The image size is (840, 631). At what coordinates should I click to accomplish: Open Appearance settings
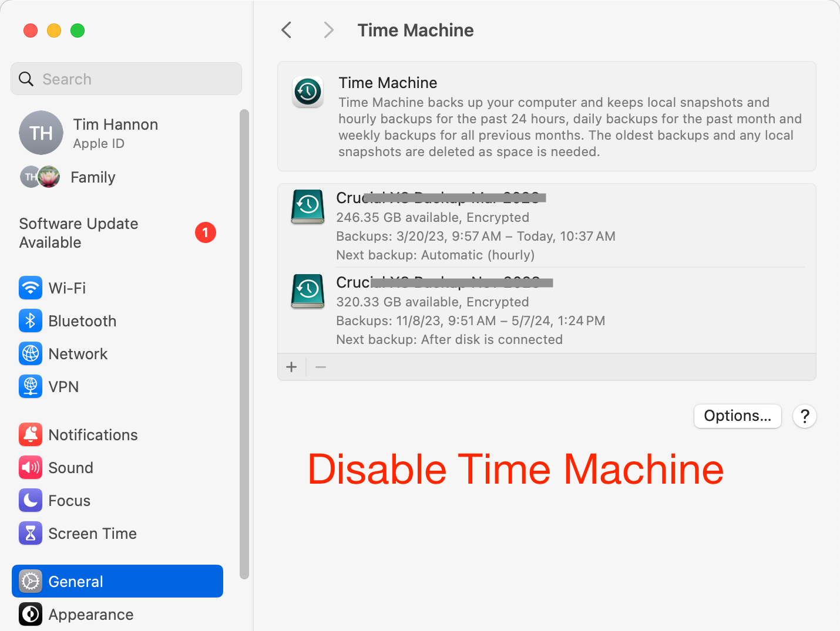(x=91, y=614)
